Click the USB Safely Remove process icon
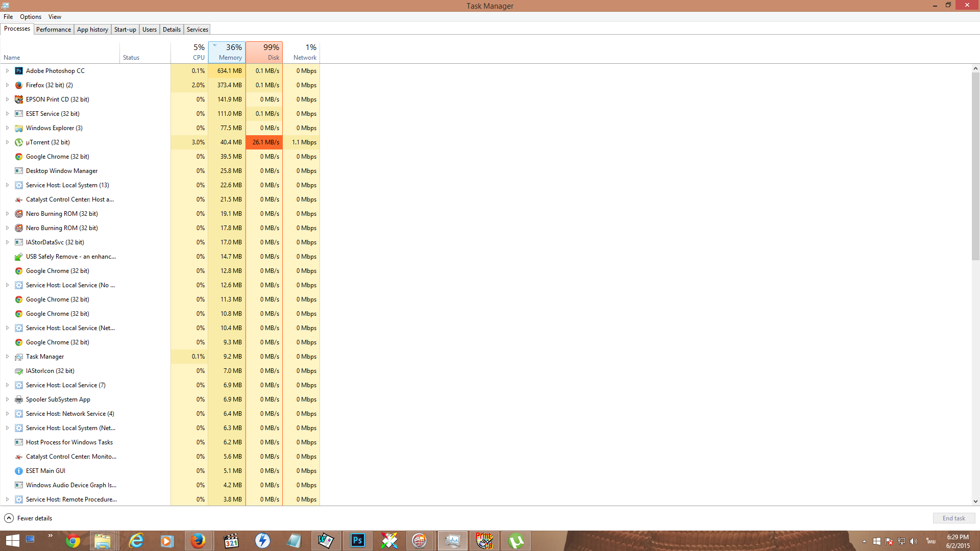This screenshot has height=551, width=980. point(19,257)
